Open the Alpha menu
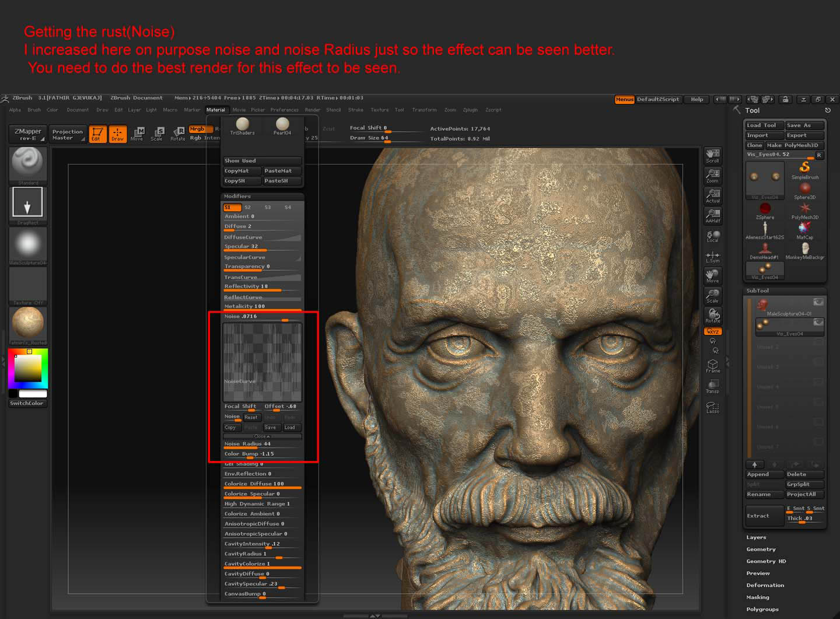This screenshot has height=619, width=840. [15, 110]
